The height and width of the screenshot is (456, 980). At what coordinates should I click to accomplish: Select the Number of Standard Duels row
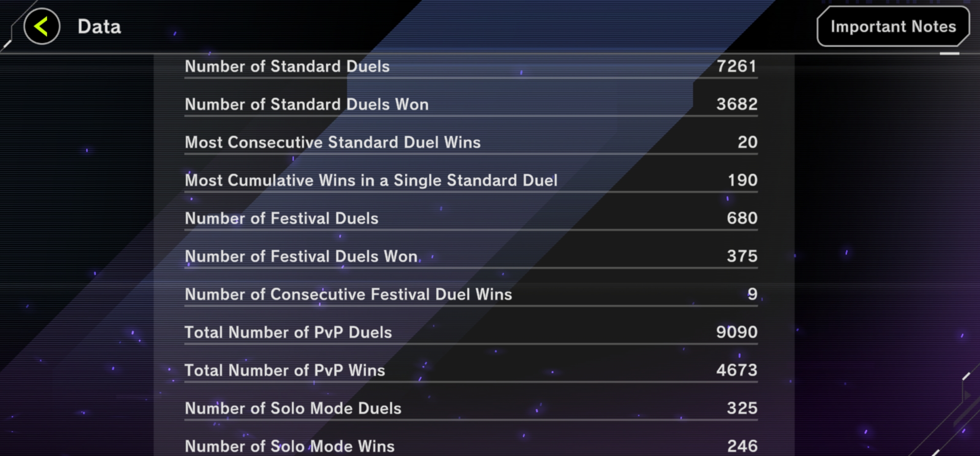coord(471,66)
